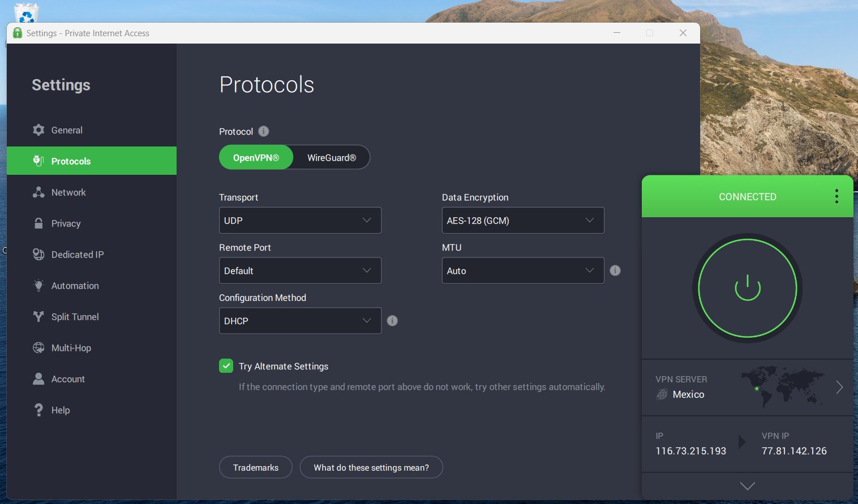
Task: Click the Protocol info icon
Action: [264, 131]
